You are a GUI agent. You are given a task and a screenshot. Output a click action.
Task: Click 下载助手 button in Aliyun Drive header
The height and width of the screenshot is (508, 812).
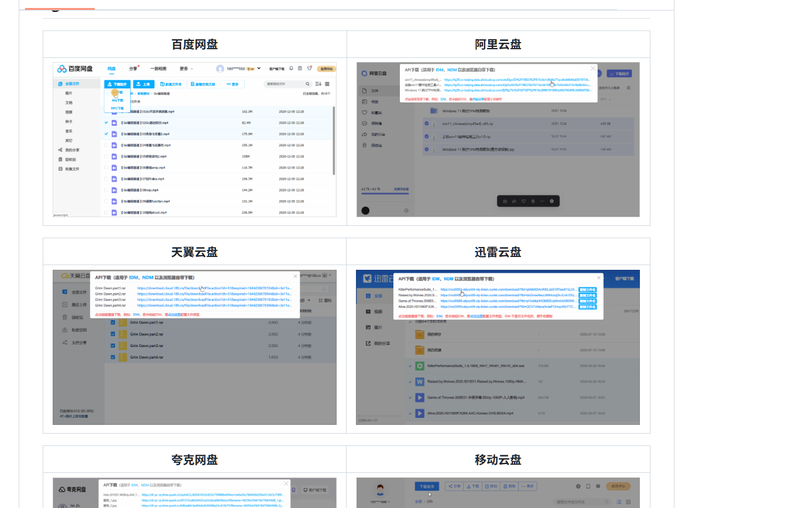tap(619, 74)
